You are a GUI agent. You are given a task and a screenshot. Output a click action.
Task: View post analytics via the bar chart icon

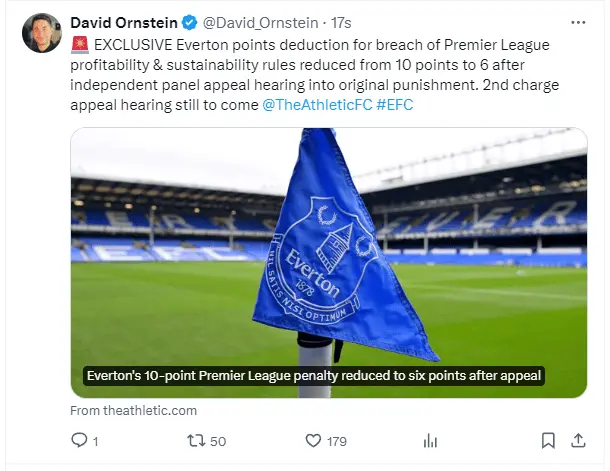click(x=431, y=440)
